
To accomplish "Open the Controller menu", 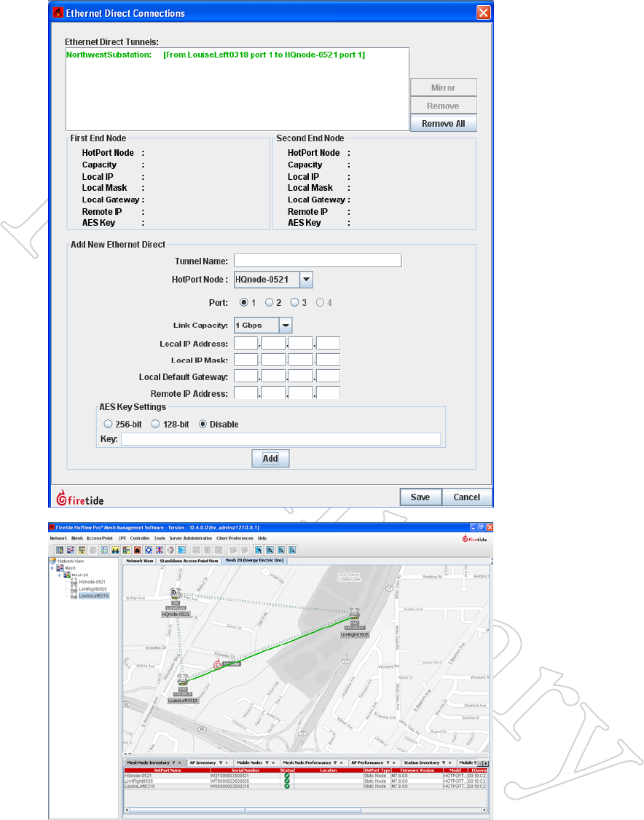I will [140, 538].
